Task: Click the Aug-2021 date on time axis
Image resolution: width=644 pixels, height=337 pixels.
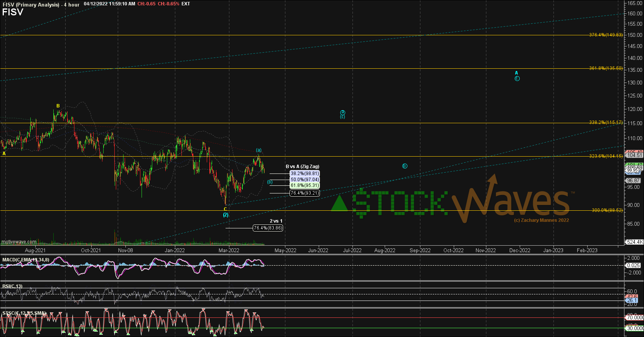Action: 35,250
